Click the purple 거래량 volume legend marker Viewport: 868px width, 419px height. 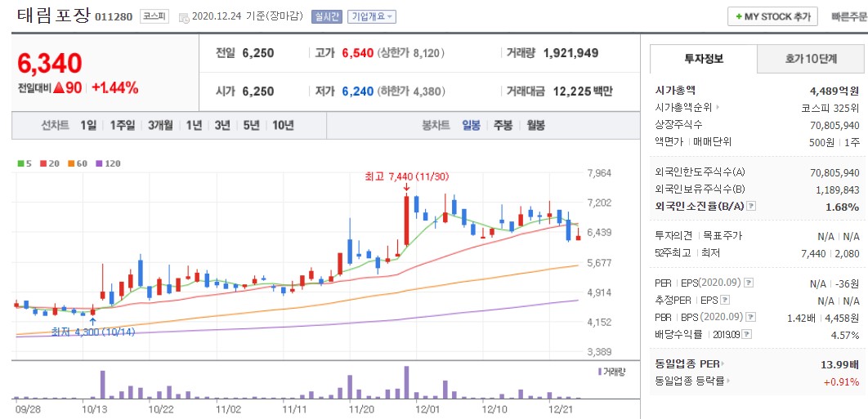[x=600, y=372]
